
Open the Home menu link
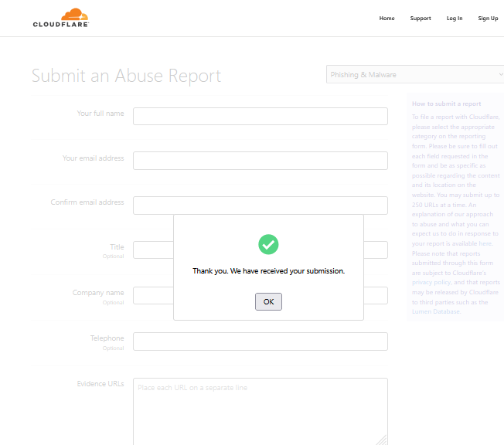point(387,19)
